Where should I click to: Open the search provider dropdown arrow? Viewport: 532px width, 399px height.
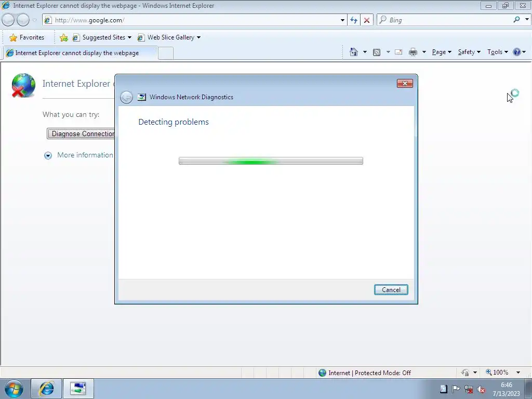[527, 20]
